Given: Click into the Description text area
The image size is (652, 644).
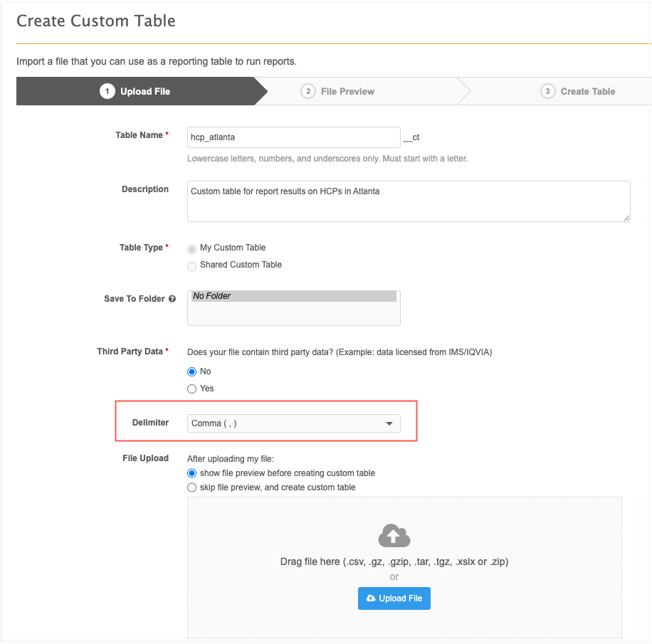Looking at the screenshot, I should pyautogui.click(x=409, y=201).
